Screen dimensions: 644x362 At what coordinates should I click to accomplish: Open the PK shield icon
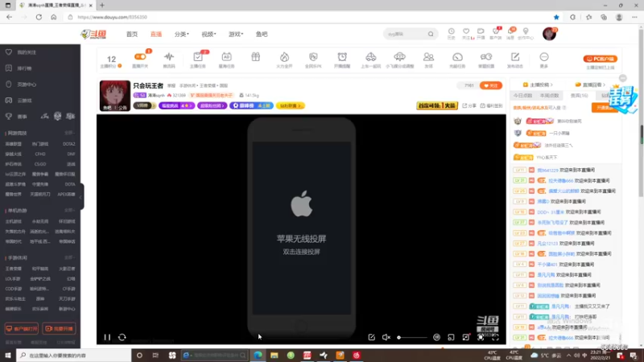[313, 59]
